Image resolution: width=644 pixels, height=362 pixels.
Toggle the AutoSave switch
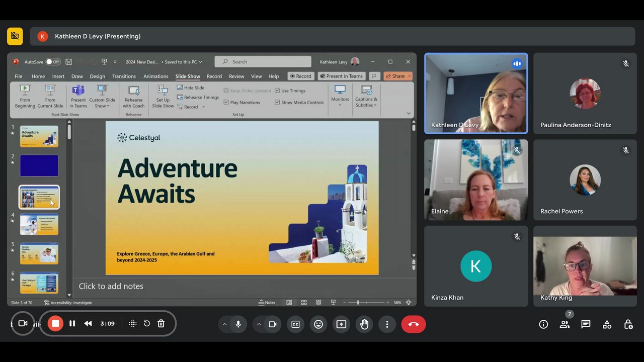[x=53, y=62]
